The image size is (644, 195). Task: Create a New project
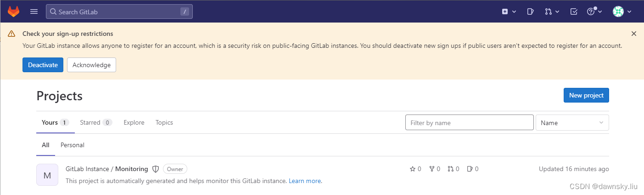(x=586, y=95)
